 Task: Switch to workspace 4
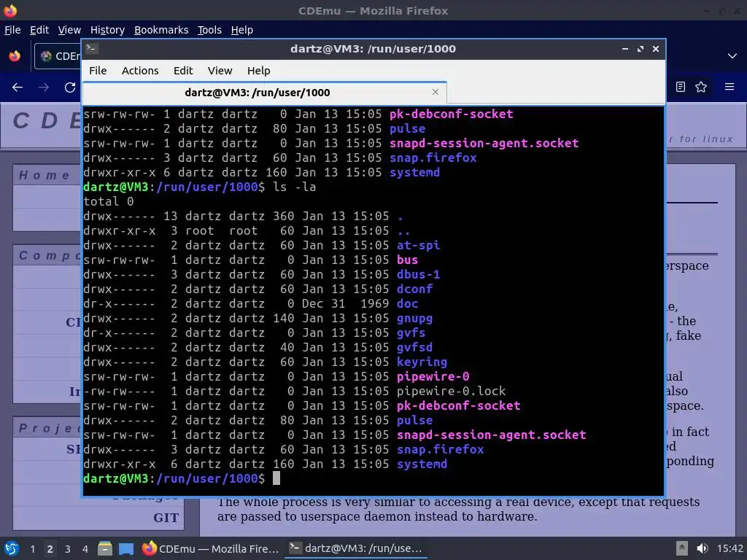coord(85,549)
